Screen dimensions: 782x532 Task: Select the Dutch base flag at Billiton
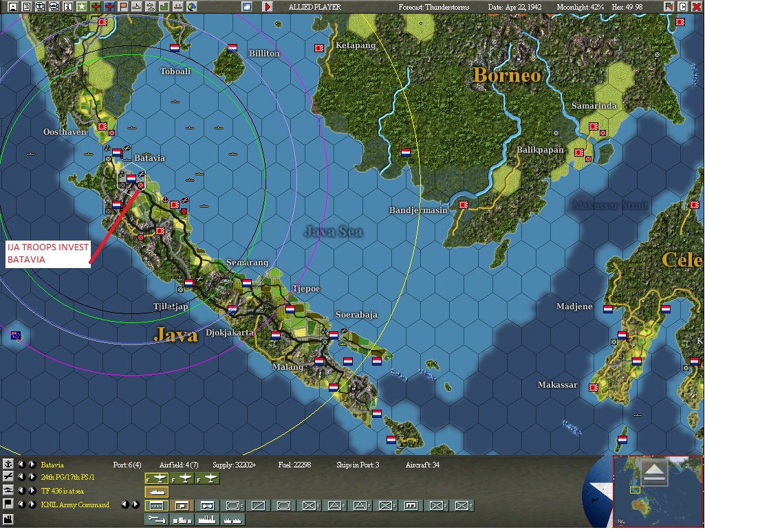[232, 48]
